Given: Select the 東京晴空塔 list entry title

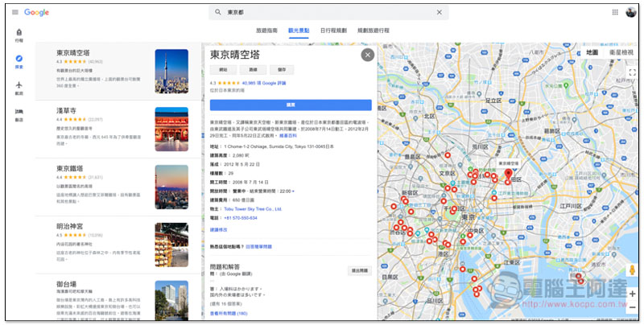Looking at the screenshot, I should (x=73, y=53).
